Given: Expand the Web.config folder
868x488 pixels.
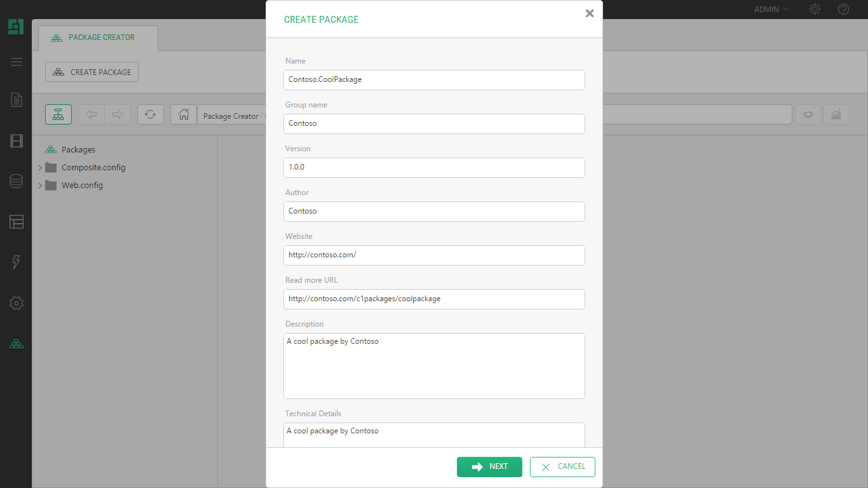Looking at the screenshot, I should (41, 186).
